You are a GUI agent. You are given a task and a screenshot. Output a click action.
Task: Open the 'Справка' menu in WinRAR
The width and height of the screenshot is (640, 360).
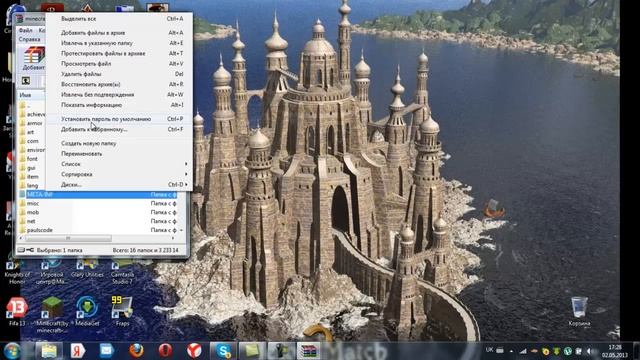click(29, 40)
